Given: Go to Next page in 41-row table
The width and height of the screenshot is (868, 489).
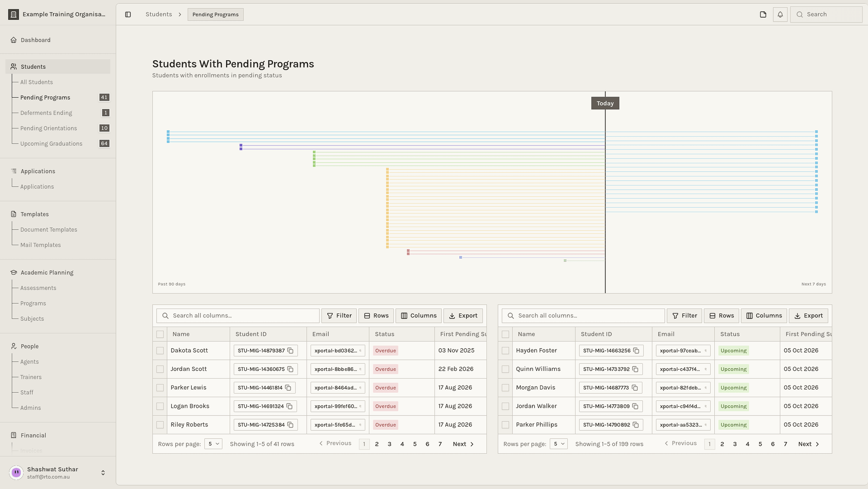Looking at the screenshot, I should (463, 444).
